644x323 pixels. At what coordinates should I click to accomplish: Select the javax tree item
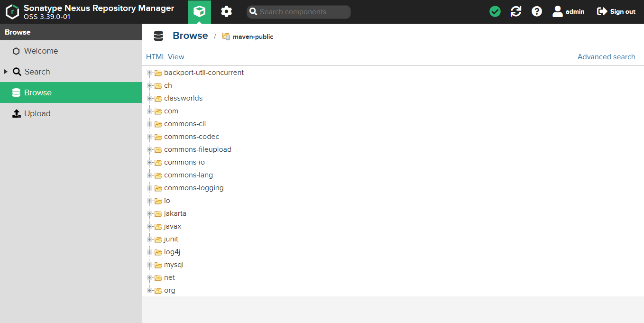173,226
